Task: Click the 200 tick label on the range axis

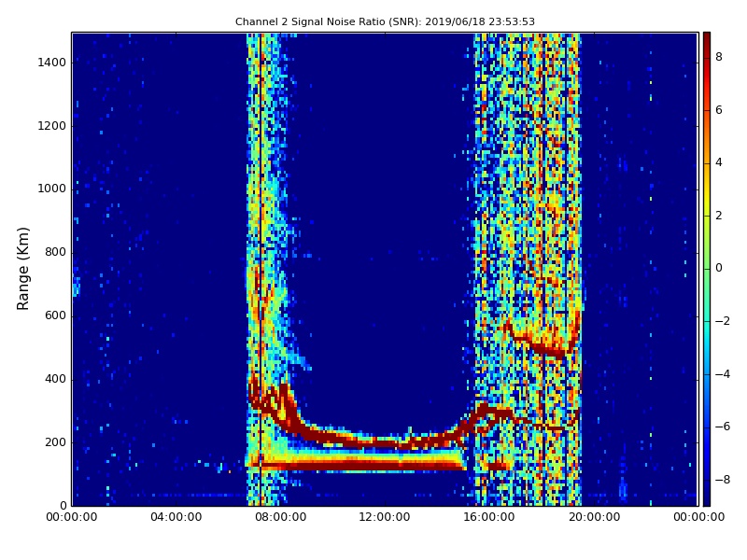Action: [55, 442]
